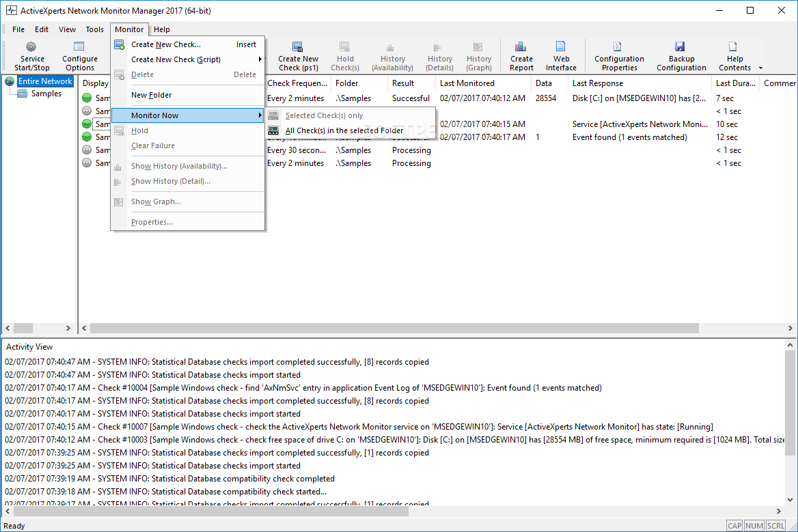The width and height of the screenshot is (798, 532).
Task: Click the NUM indicator in status bar
Action: click(754, 526)
